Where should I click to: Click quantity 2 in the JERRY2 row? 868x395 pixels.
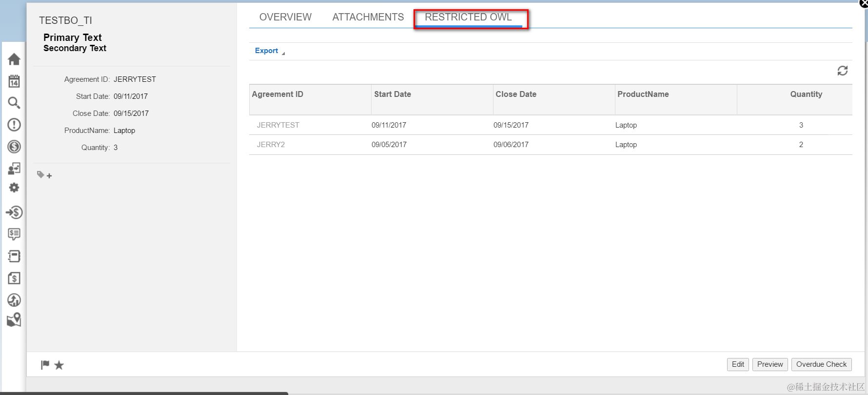(x=801, y=145)
